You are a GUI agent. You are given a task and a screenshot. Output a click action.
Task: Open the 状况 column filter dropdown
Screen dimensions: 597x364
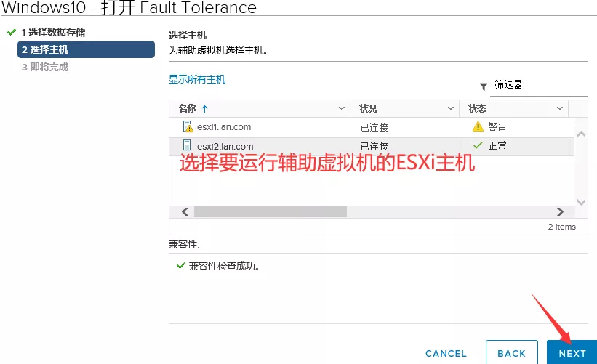pos(450,109)
